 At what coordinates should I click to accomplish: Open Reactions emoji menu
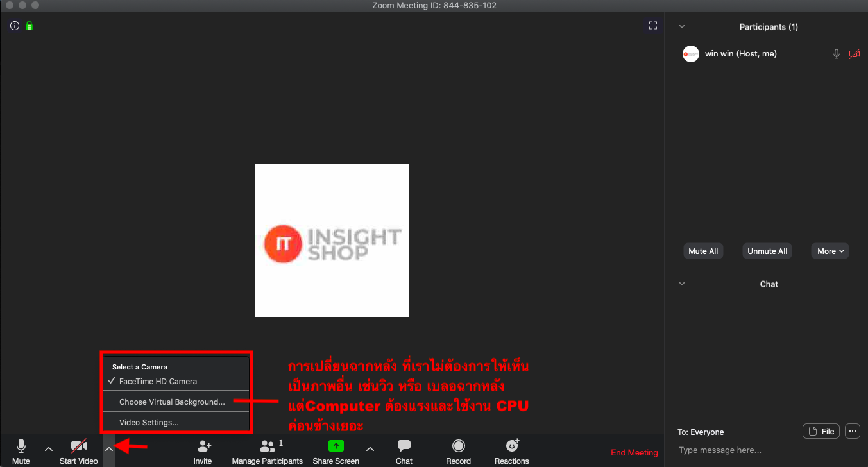(512, 452)
